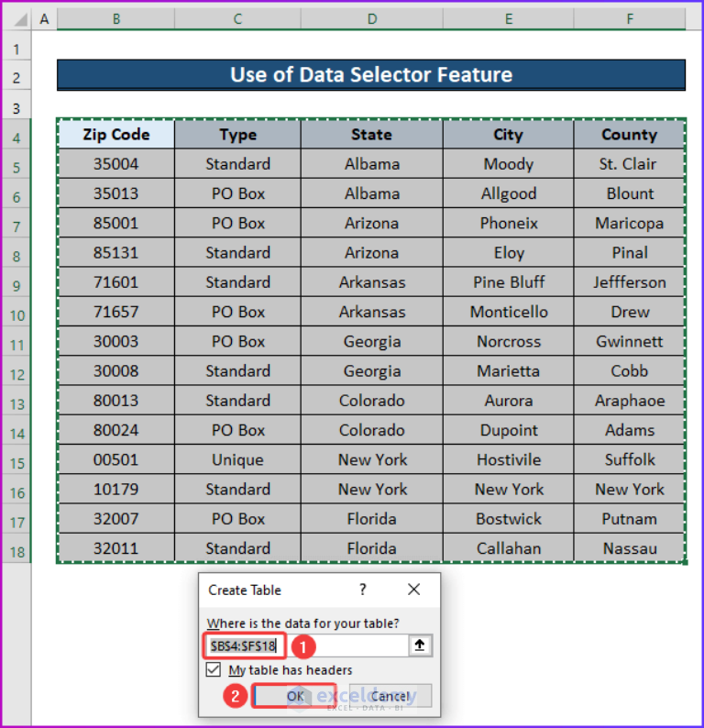Select row 2 header
Screen dimensions: 704x728
pos(17,77)
